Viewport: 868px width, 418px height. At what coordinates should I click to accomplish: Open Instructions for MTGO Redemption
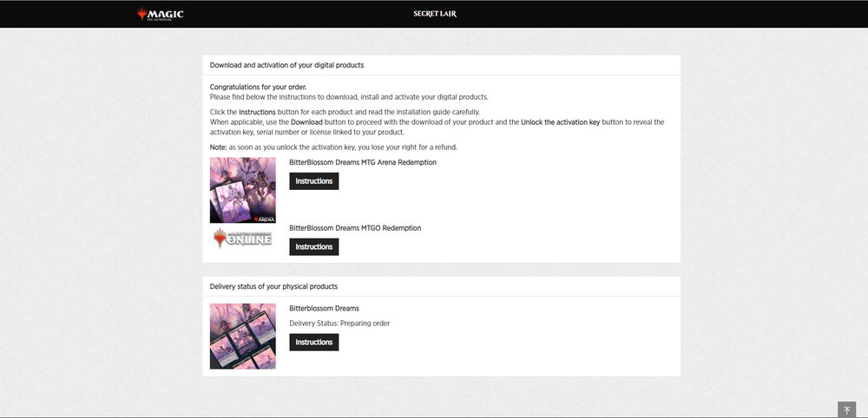tap(313, 247)
